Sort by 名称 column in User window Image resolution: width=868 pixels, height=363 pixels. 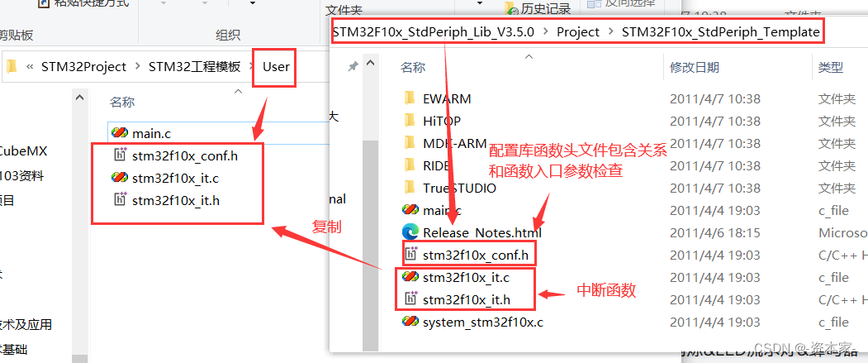click(121, 103)
